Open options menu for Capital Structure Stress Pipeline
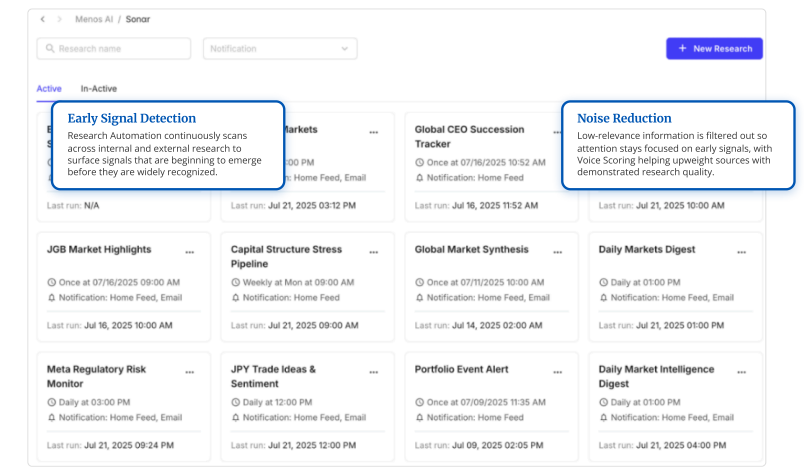The width and height of the screenshot is (804, 469). (x=373, y=252)
